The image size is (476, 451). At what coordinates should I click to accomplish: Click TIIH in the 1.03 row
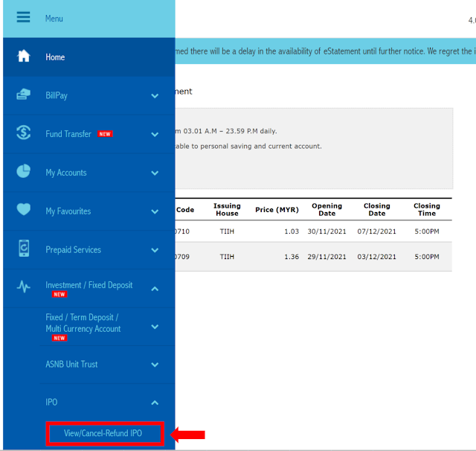[227, 231]
